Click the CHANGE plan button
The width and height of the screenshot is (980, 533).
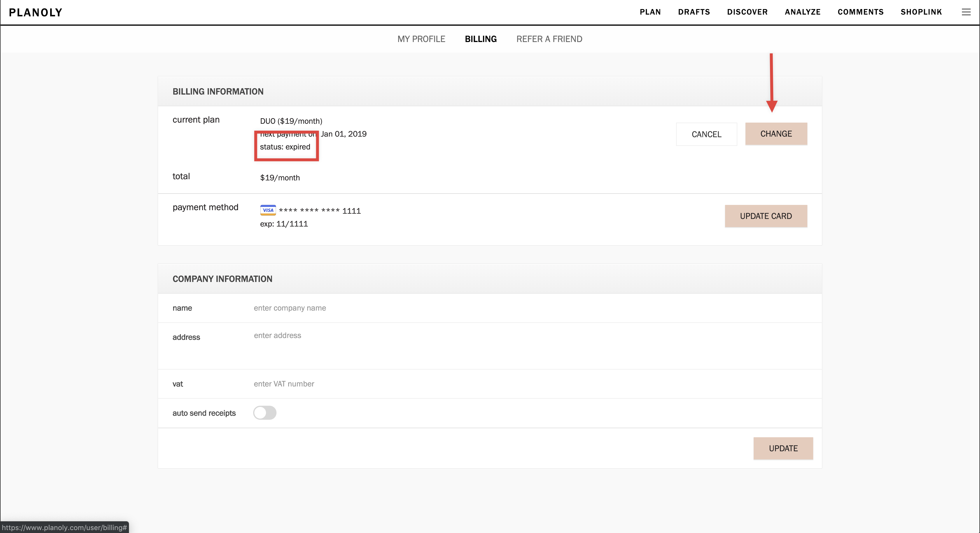click(x=776, y=134)
